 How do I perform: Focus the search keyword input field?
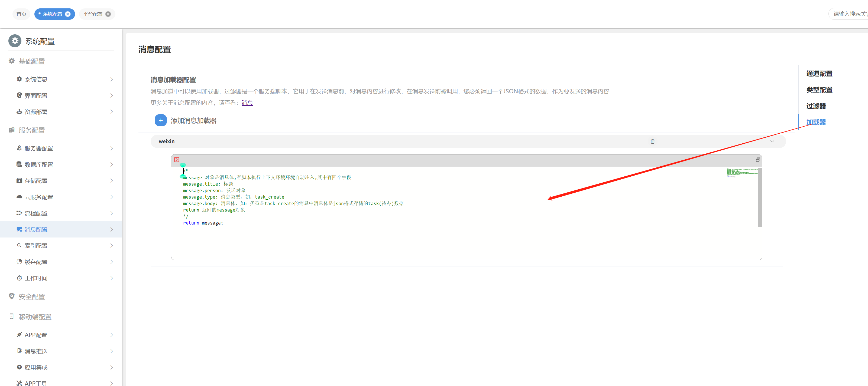[849, 14]
